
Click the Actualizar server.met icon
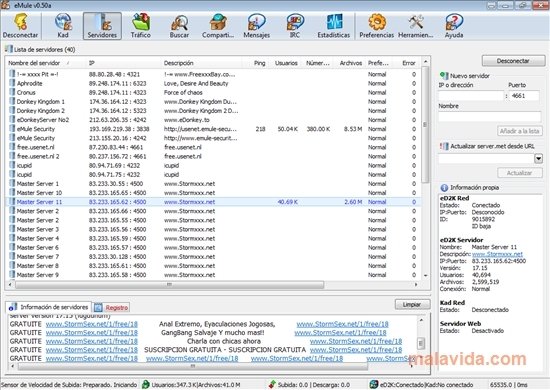[444, 146]
